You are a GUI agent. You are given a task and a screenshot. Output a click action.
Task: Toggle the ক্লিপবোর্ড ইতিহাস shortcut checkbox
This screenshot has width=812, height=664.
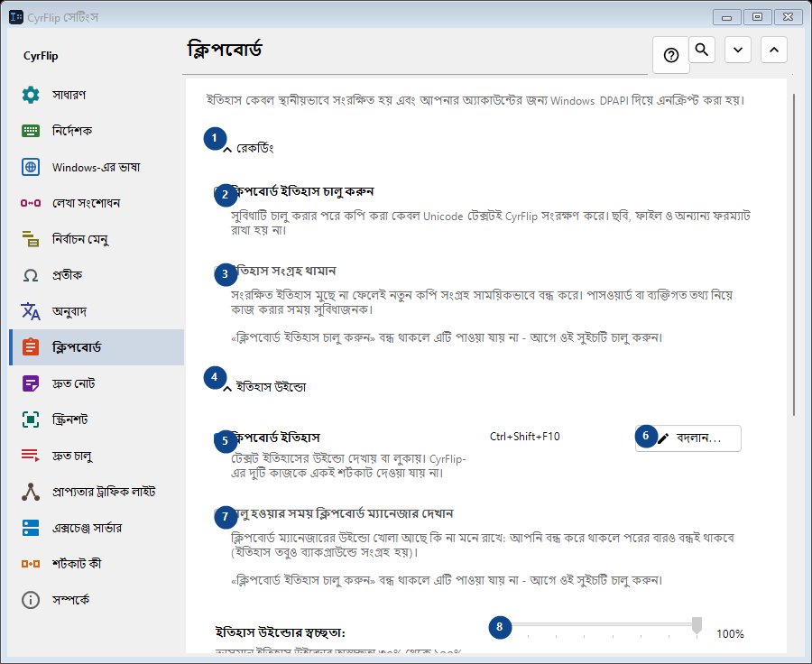pos(218,438)
